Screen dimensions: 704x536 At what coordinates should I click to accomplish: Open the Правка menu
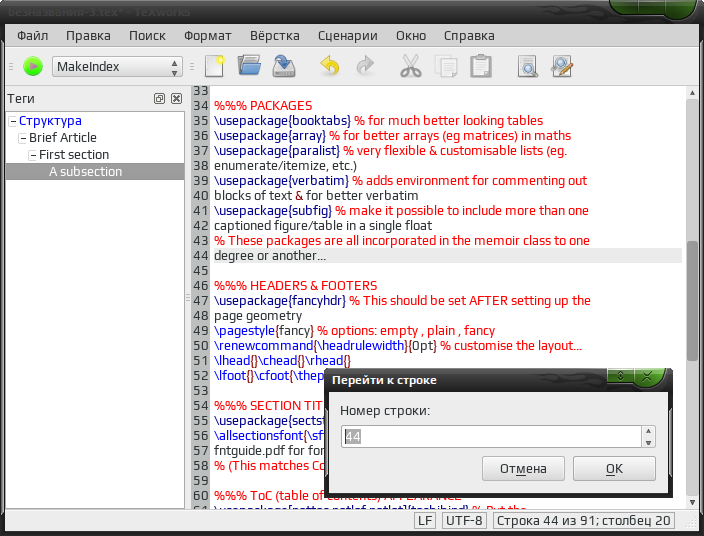tap(88, 35)
